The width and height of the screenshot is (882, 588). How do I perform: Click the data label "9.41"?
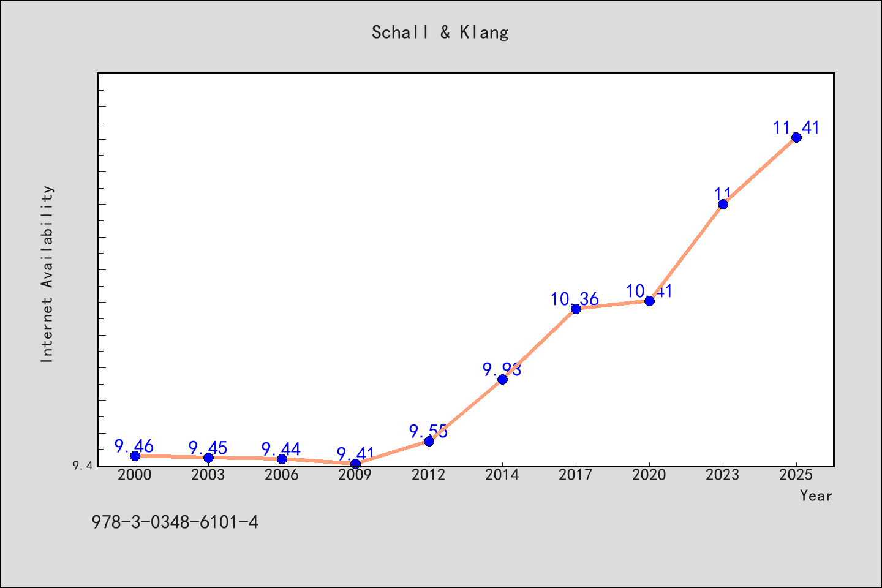click(x=355, y=454)
